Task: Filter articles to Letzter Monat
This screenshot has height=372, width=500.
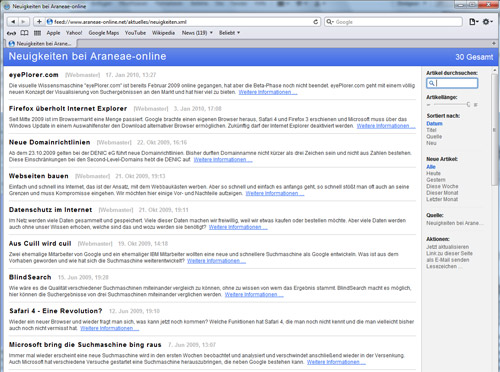Action: [x=442, y=199]
